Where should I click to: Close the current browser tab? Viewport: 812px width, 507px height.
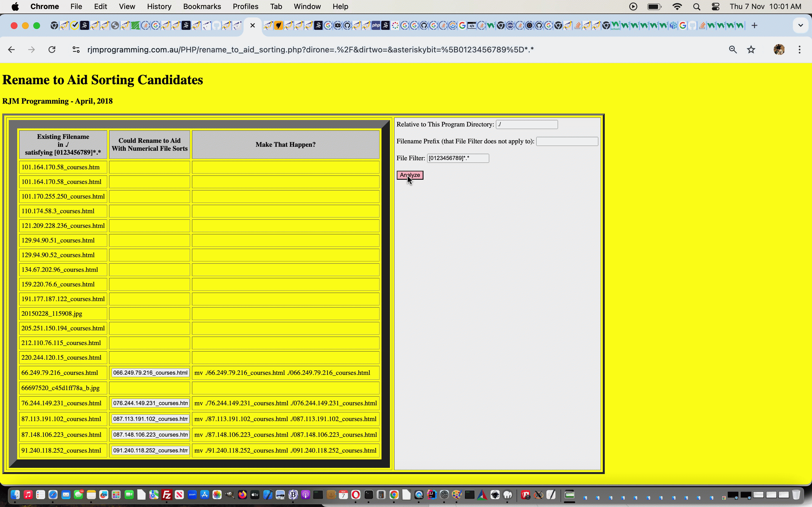pos(253,25)
